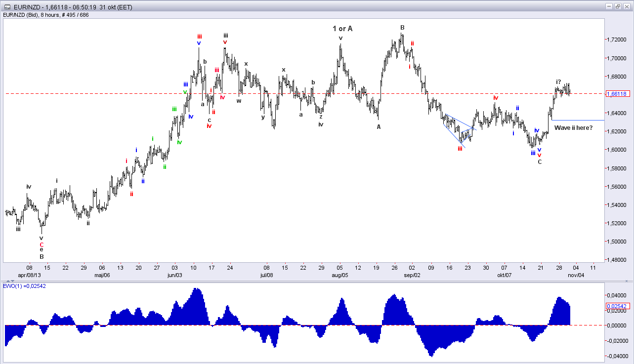Viewport: 634px width, 364px height.
Task: Click the chart icon in the title bar
Action: pos(7,7)
